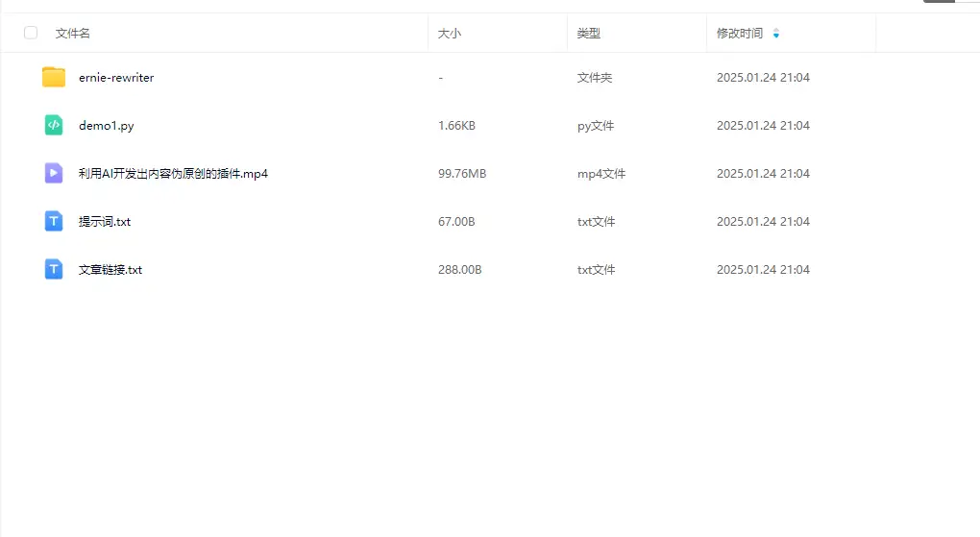The width and height of the screenshot is (980, 537).
Task: Click the 文章链接.txt text file icon
Action: coord(54,269)
